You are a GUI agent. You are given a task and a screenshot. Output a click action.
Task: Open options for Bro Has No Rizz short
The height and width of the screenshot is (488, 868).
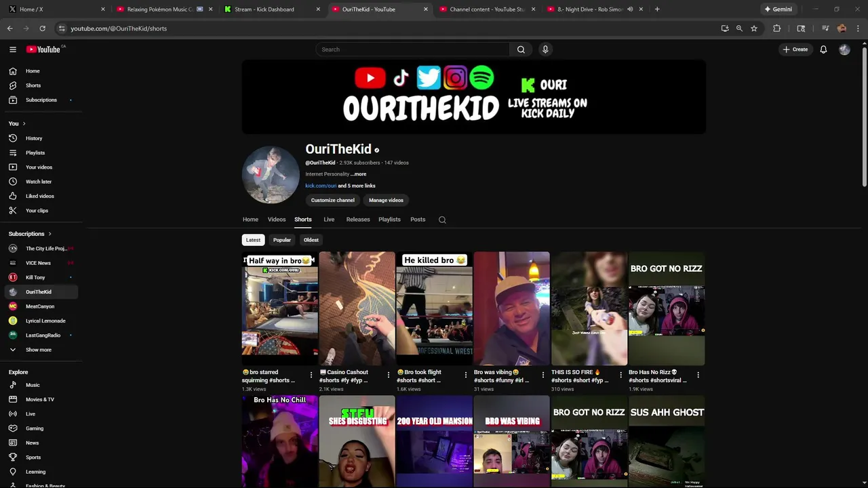click(x=698, y=375)
